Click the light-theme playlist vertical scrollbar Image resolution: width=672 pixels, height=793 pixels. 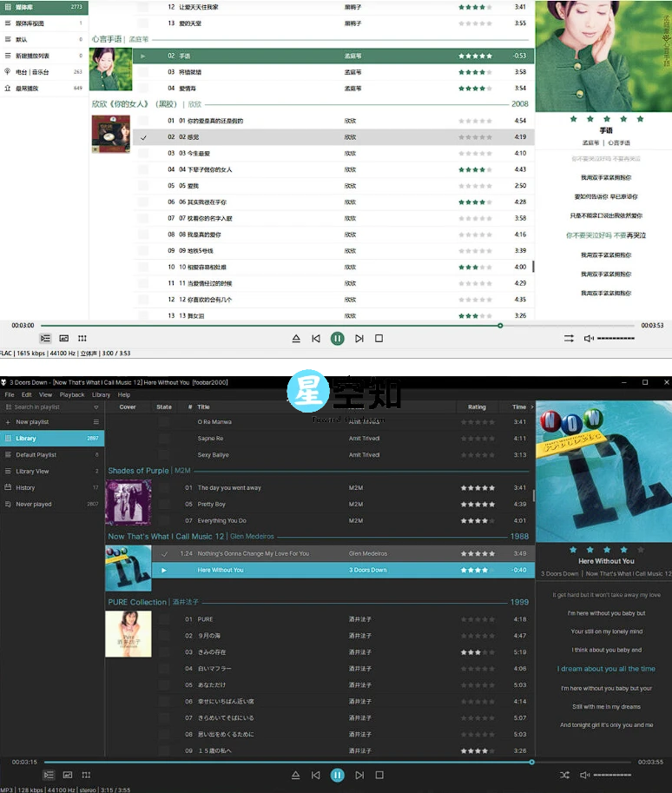[x=533, y=266]
